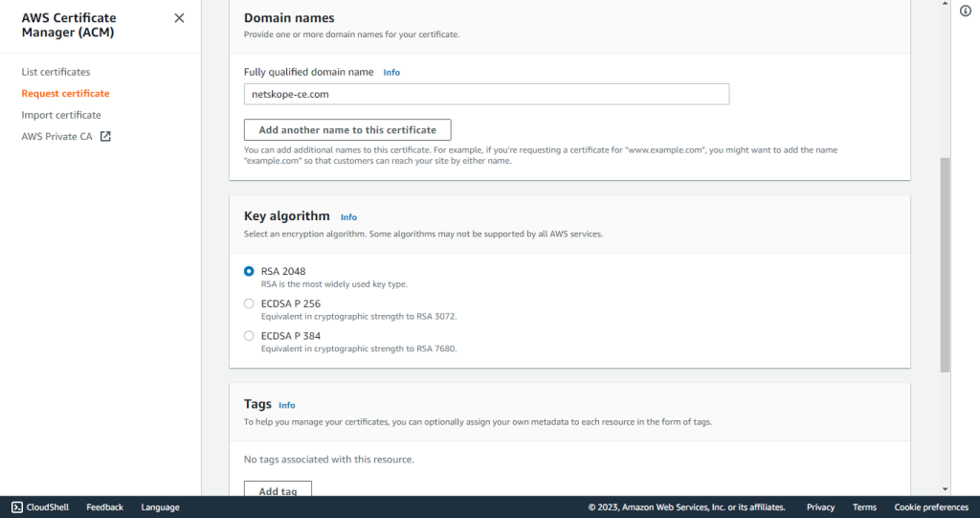980x518 pixels.
Task: Click the AWS Private CA external link icon
Action: (x=105, y=136)
